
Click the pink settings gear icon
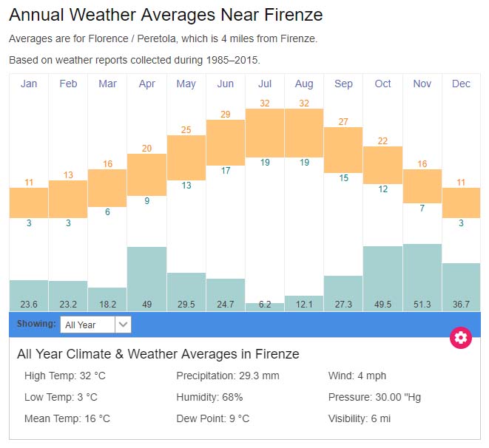(461, 338)
